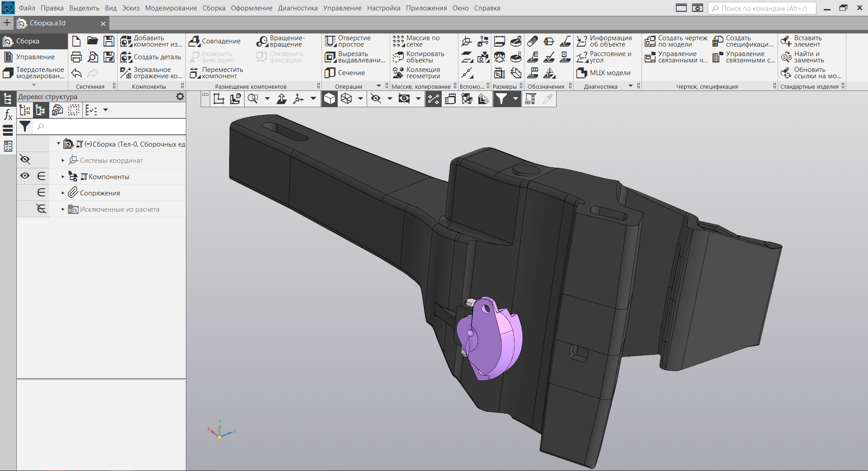868x471 pixels.
Task: Open tree settings gear icon
Action: [180, 96]
